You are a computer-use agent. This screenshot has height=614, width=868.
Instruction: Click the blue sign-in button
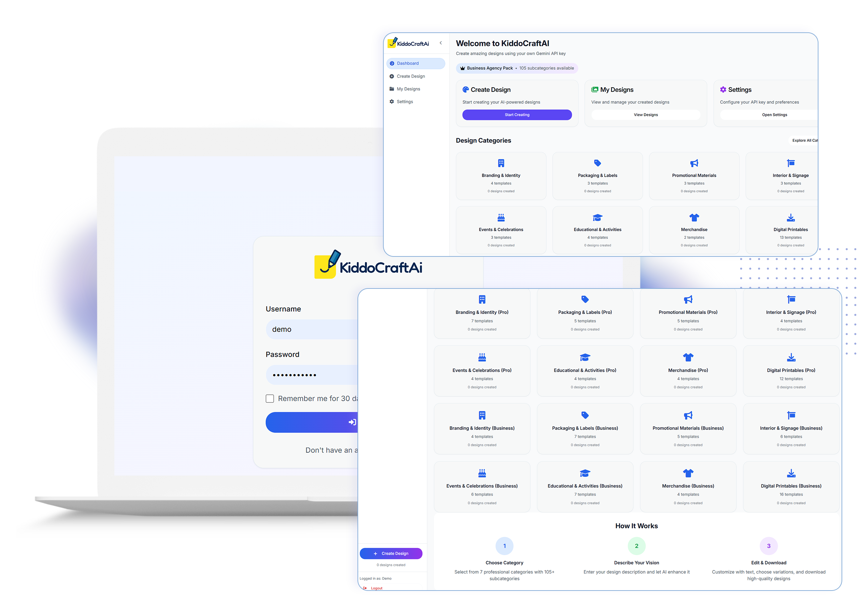tap(312, 422)
